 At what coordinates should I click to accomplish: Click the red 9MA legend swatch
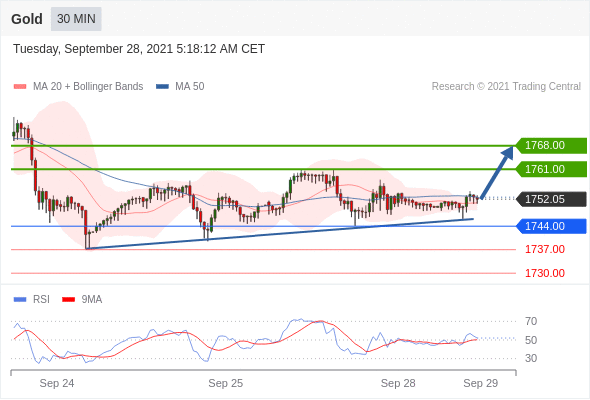[68, 300]
